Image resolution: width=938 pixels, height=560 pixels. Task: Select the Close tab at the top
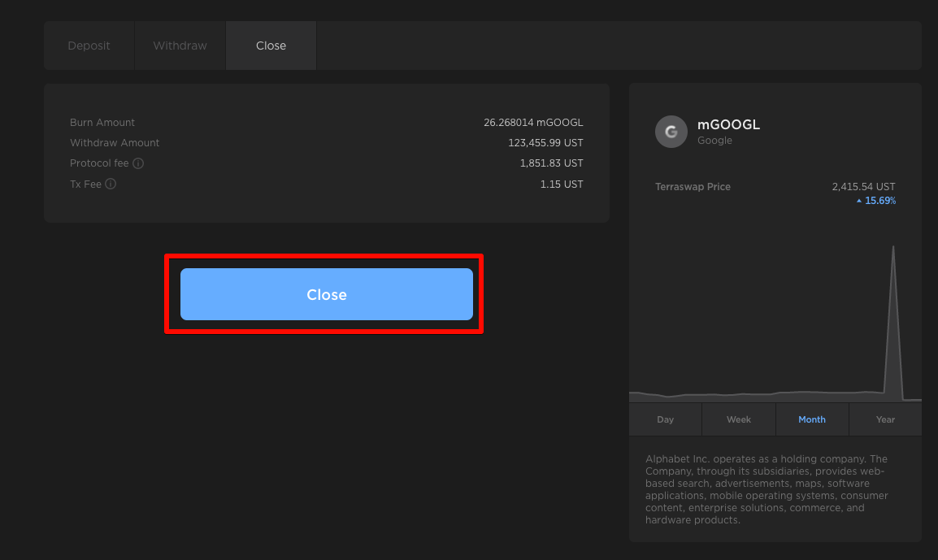[x=271, y=46]
